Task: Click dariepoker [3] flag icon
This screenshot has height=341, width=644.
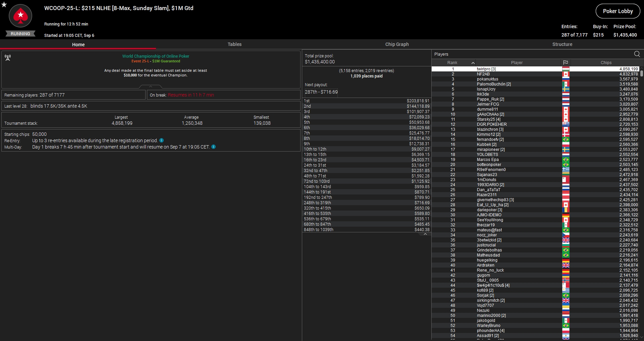Action: tap(566, 210)
